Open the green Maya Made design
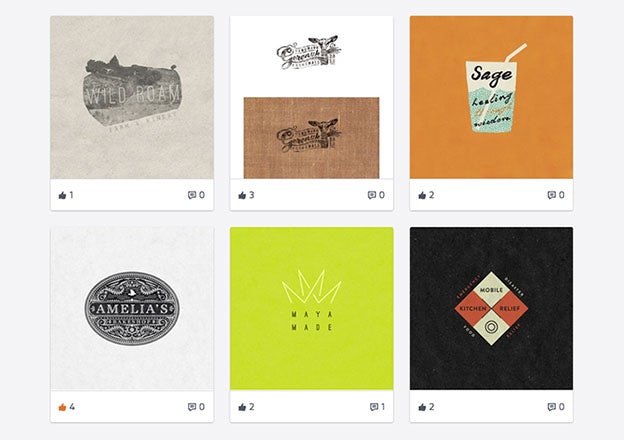 click(x=312, y=309)
